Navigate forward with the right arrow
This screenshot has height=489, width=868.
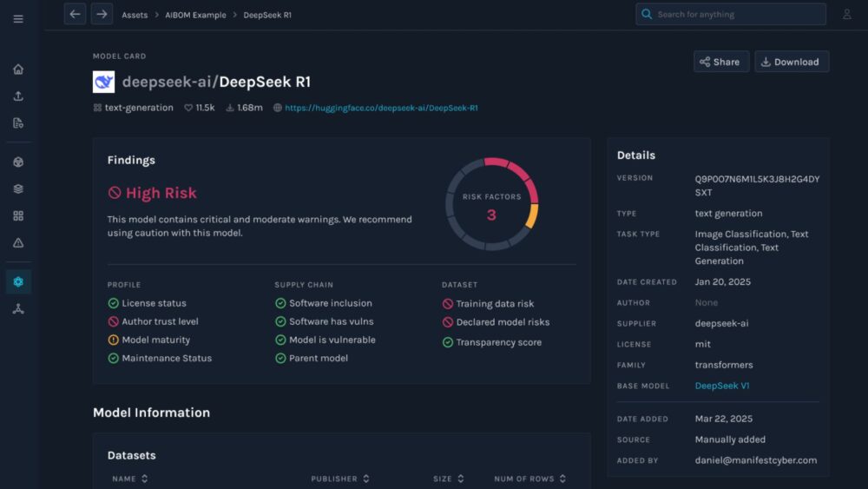tap(102, 14)
